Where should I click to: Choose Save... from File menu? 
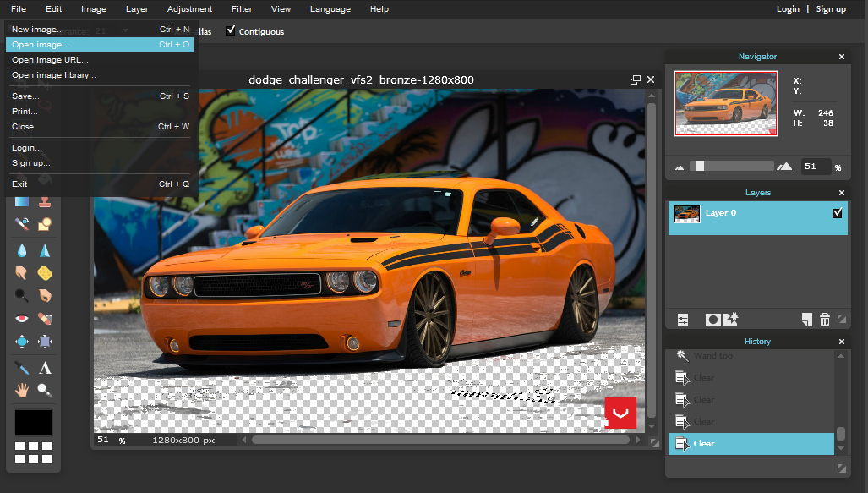point(100,96)
